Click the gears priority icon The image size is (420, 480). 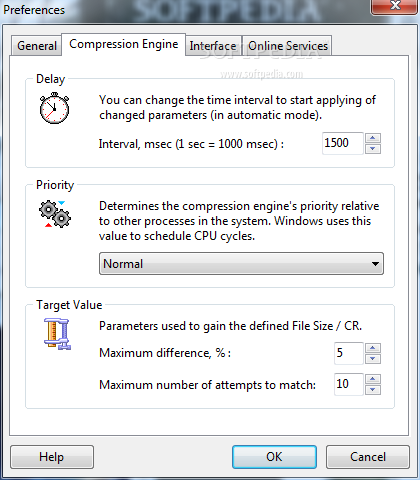tap(55, 214)
